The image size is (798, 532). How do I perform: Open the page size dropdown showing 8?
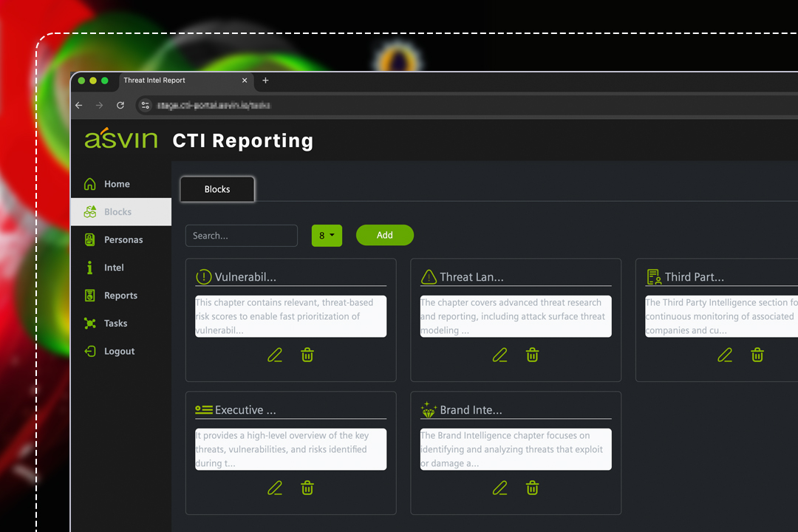[327, 236]
